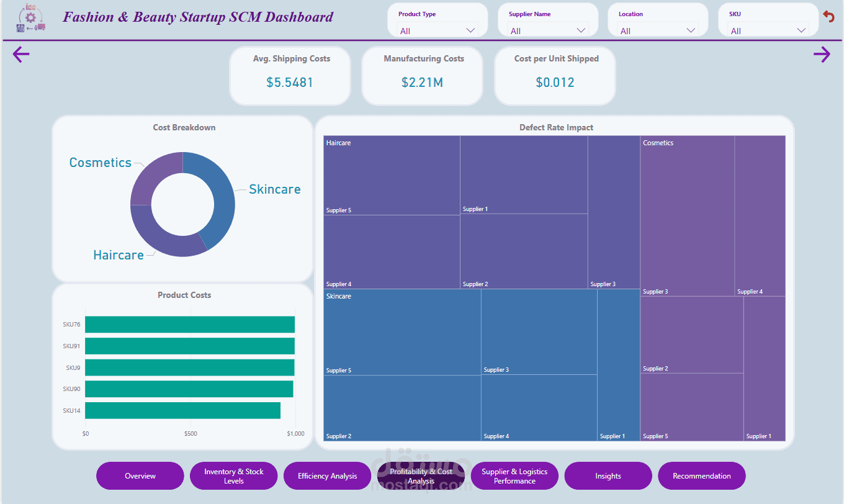The image size is (844, 504).
Task: Select Cosmetics Supplier 1 treemap tile
Action: [765, 369]
